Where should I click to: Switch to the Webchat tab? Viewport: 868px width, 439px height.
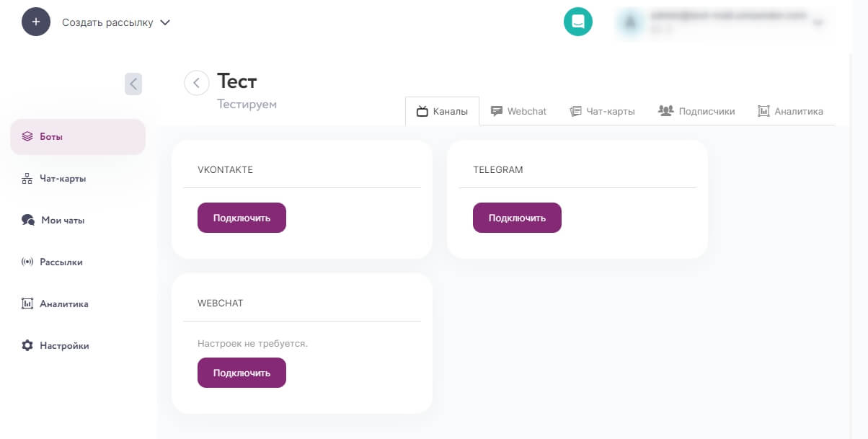pos(518,111)
